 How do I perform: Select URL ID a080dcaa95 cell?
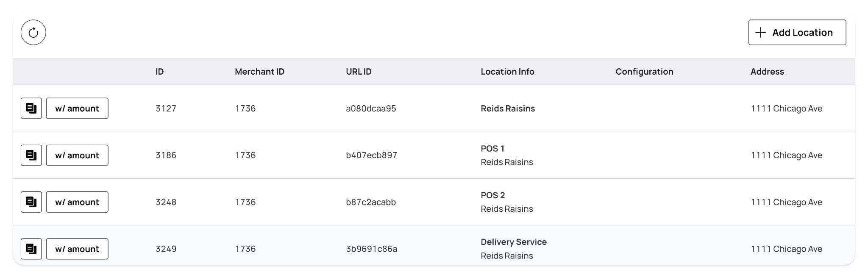[x=371, y=108]
